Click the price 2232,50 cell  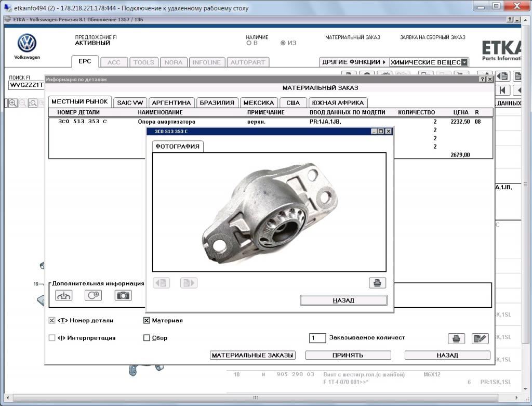coord(460,122)
